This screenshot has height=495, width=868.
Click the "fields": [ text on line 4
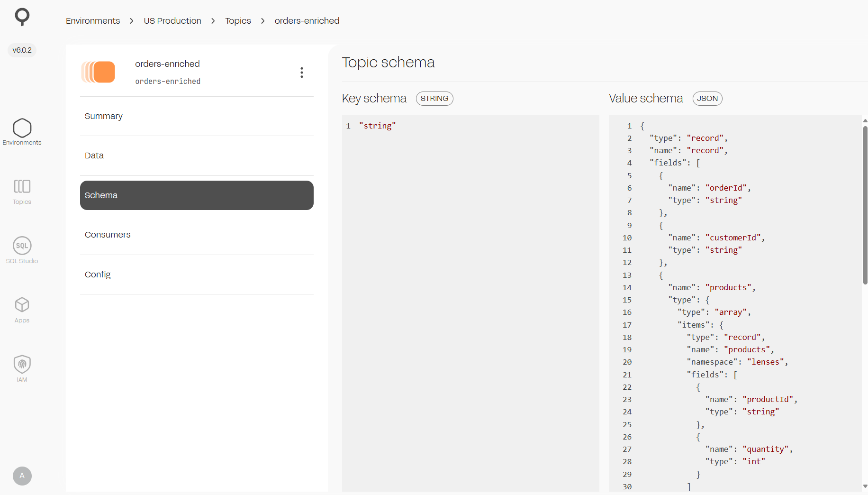[675, 163]
